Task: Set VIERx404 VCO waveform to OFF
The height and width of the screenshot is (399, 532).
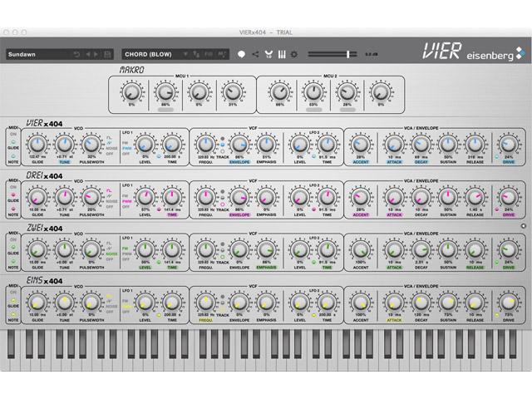Action: tap(109, 154)
